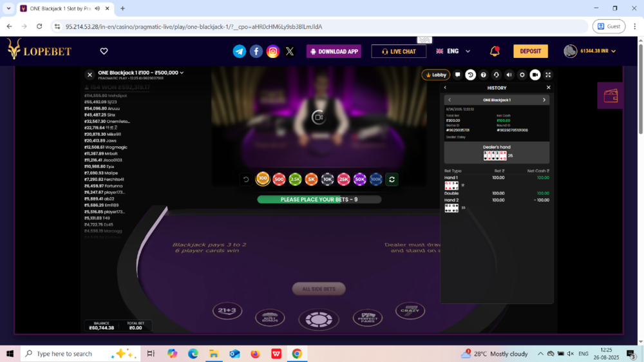Image resolution: width=644 pixels, height=362 pixels.
Task: Place bet on Bust Bonus side bet
Action: (x=270, y=318)
